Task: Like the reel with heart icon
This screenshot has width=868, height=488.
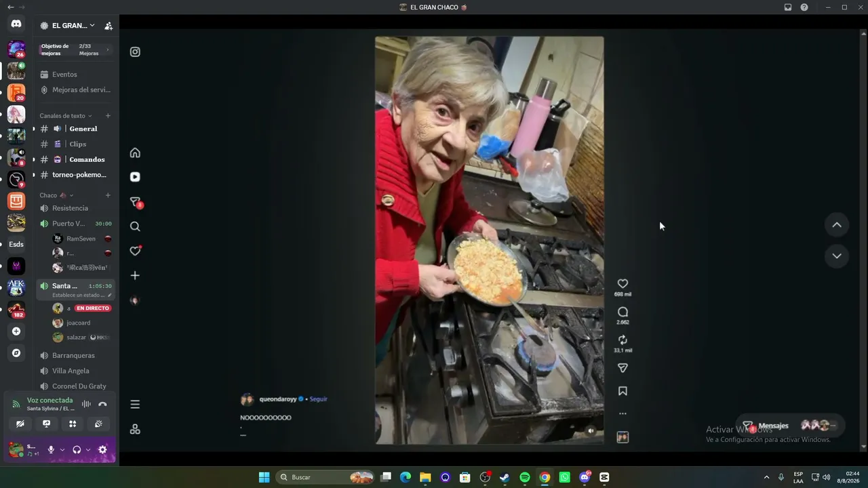Action: click(x=623, y=284)
